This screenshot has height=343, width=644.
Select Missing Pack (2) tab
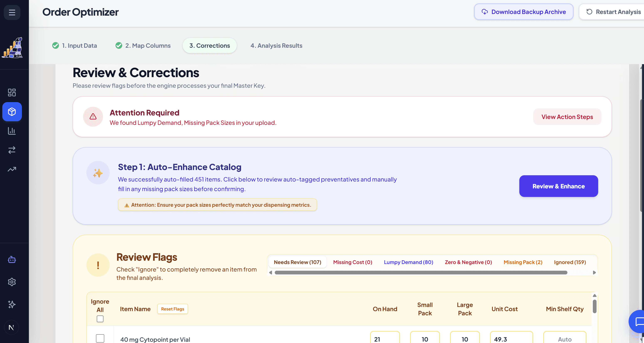523,262
